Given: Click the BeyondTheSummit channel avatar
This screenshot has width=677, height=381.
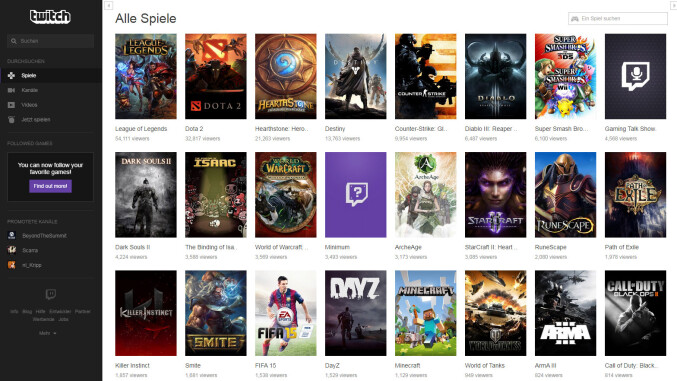Looking at the screenshot, I should (x=12, y=235).
